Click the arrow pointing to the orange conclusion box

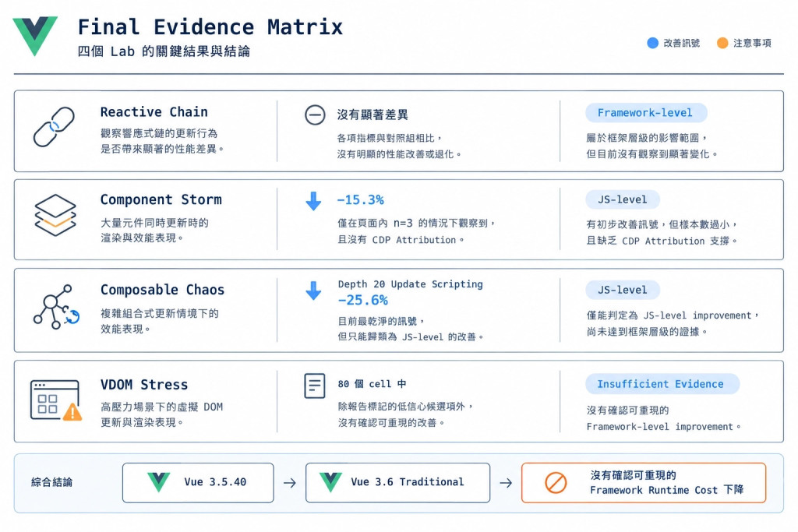[x=506, y=483]
